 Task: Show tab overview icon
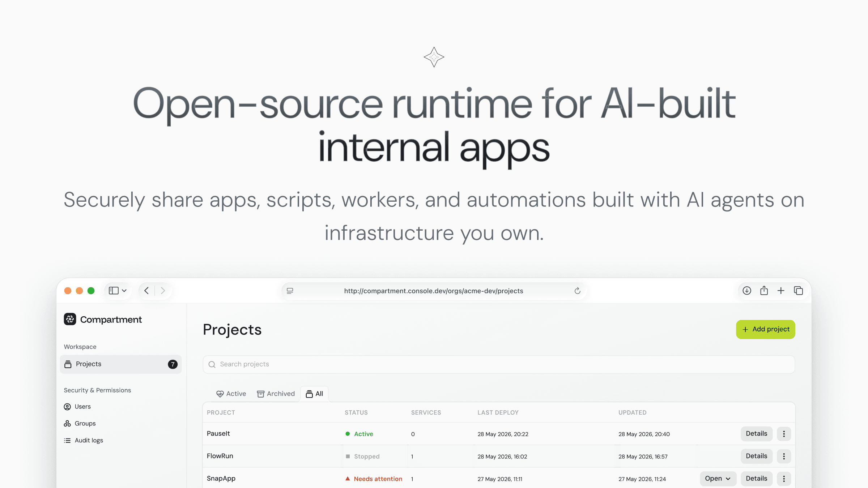[x=799, y=291]
